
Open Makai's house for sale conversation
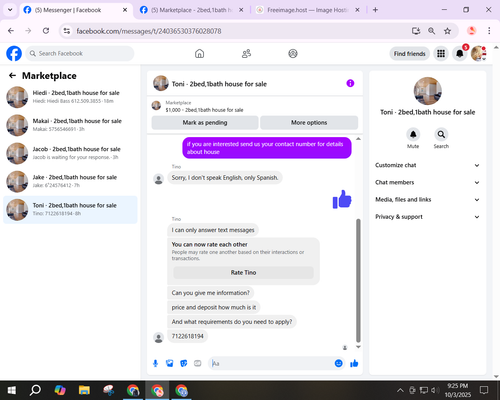(70, 125)
